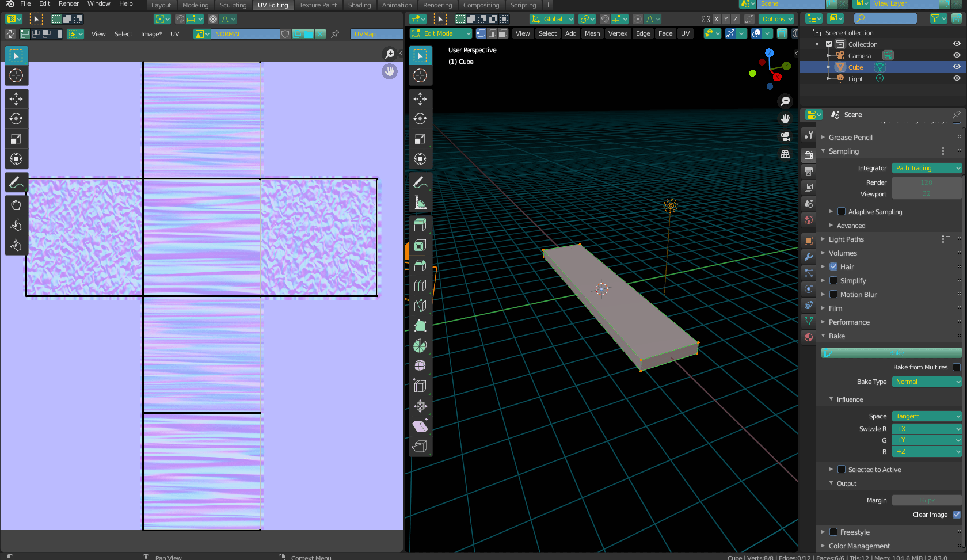Activate the Measure tool
The height and width of the screenshot is (560, 967).
click(420, 203)
